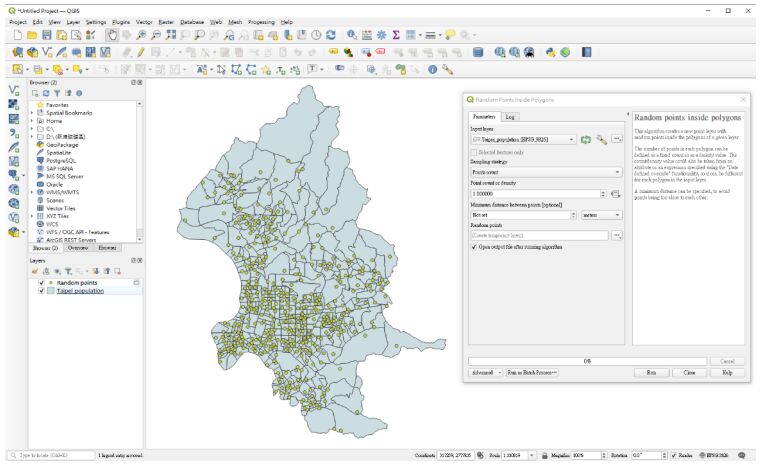This screenshot has height=470, width=763.
Task: Uncheck Open output file after running algorithm
Action: (474, 246)
